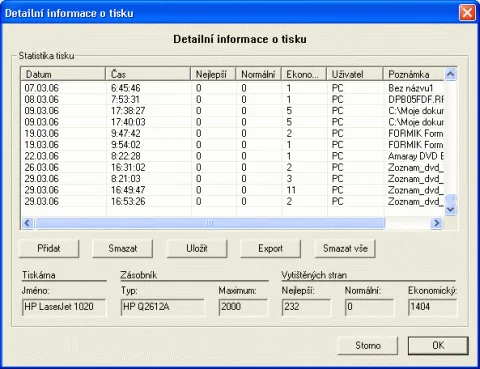480x369 pixels.
Task: Click the horizontal scrollbar left arrow
Action: click(x=27, y=223)
